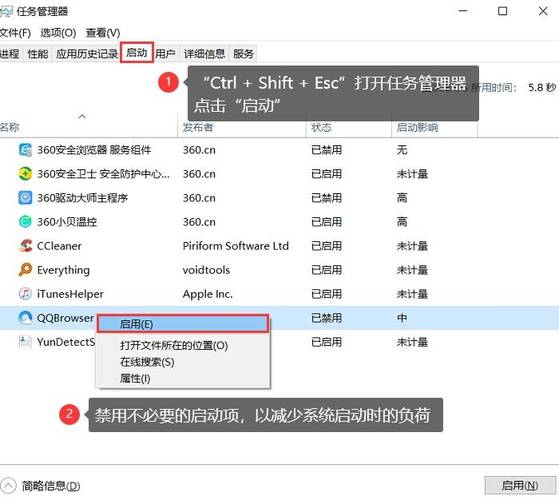Select the iTunesHelper row name
The image size is (559, 500).
pyautogui.click(x=70, y=294)
